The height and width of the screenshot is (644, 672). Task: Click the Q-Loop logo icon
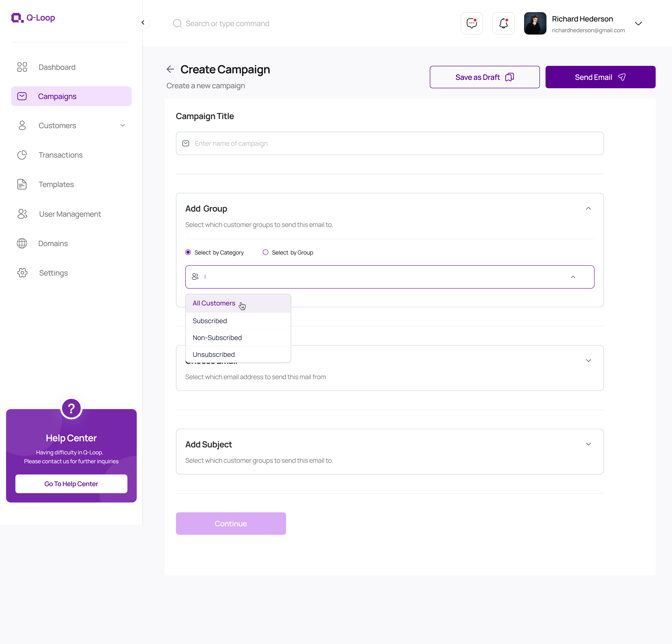point(17,18)
